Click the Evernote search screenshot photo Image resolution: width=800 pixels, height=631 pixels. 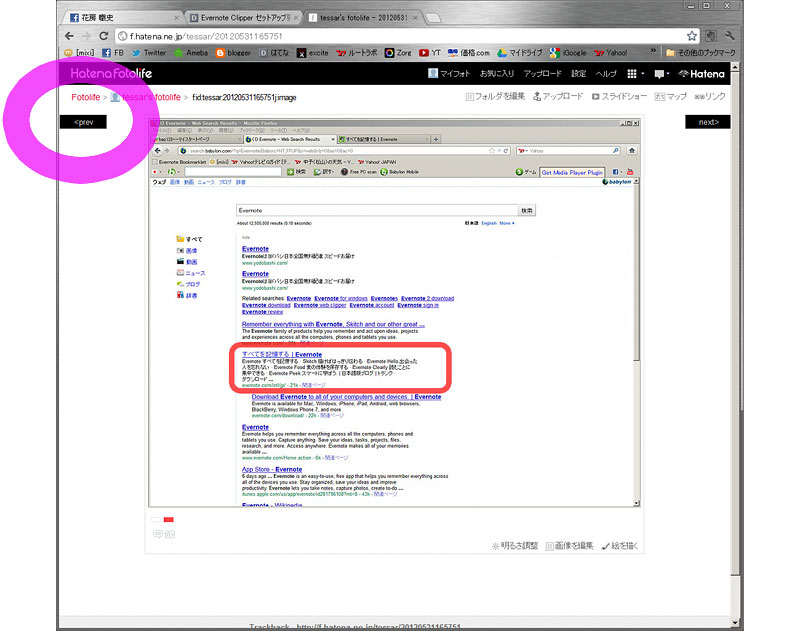[x=394, y=313]
